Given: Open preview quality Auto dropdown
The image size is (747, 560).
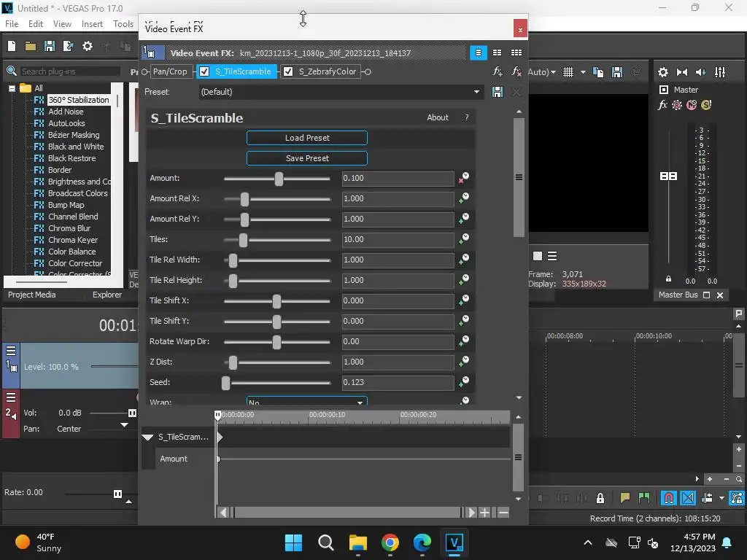Looking at the screenshot, I should coord(542,72).
